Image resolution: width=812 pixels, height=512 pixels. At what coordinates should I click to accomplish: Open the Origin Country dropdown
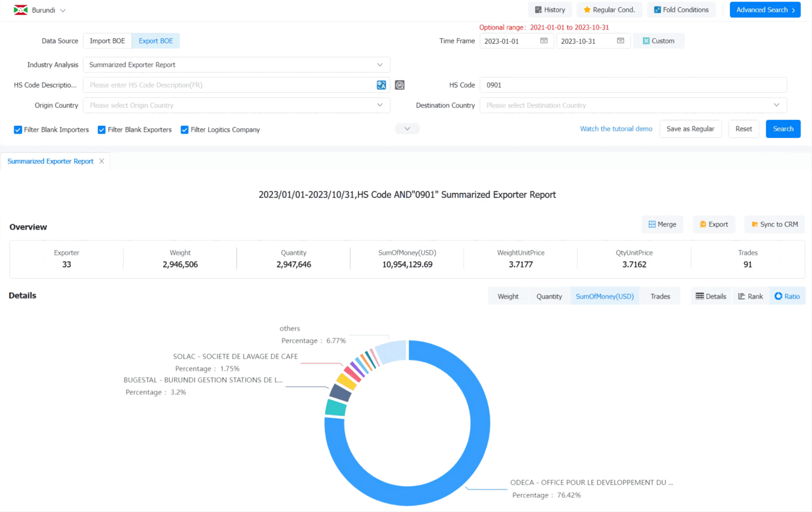[x=236, y=105]
